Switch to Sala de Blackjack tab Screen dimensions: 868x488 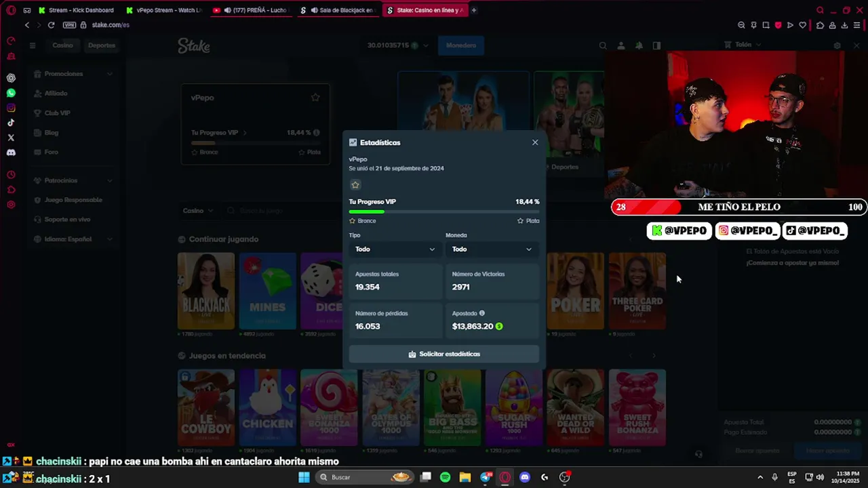338,10
